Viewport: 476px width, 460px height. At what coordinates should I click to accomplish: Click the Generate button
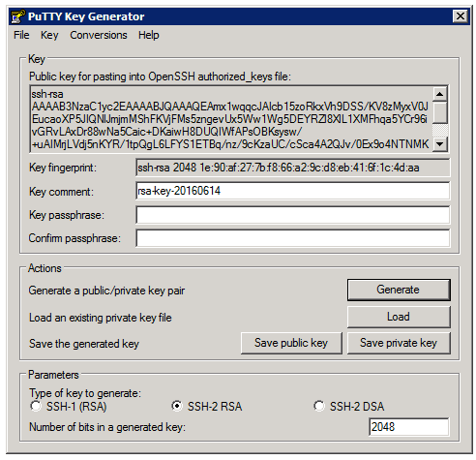pos(399,290)
